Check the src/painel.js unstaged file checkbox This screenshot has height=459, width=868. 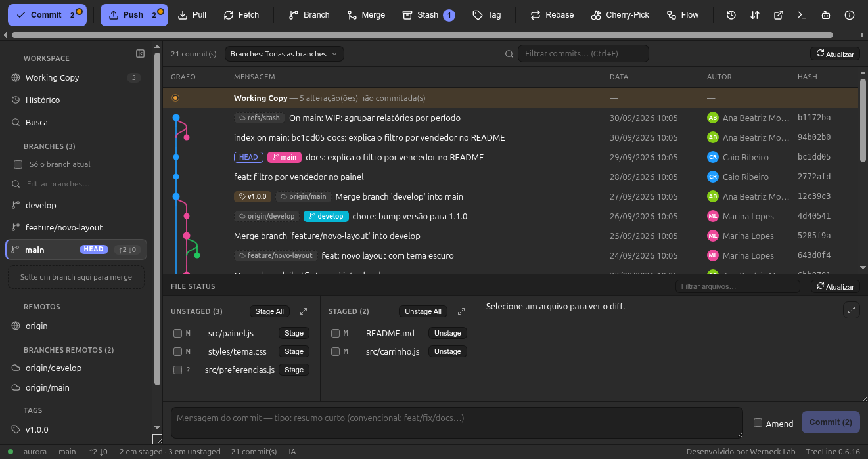pyautogui.click(x=177, y=334)
